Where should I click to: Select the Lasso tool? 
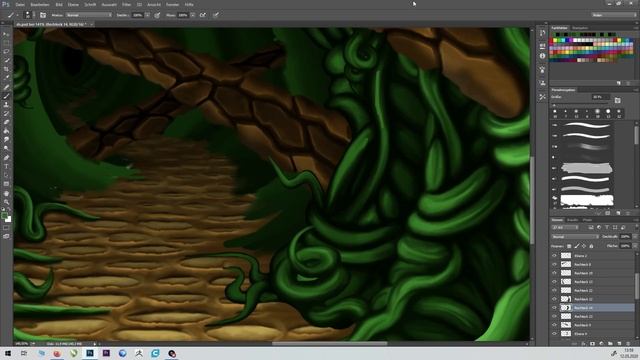[6, 52]
